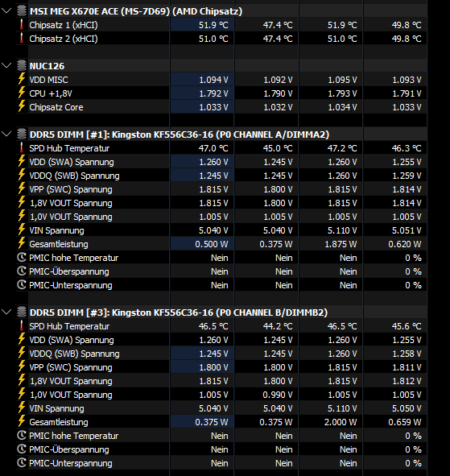The image size is (450, 476).
Task: Collapse the NUC126 sensor group
Action: point(6,65)
